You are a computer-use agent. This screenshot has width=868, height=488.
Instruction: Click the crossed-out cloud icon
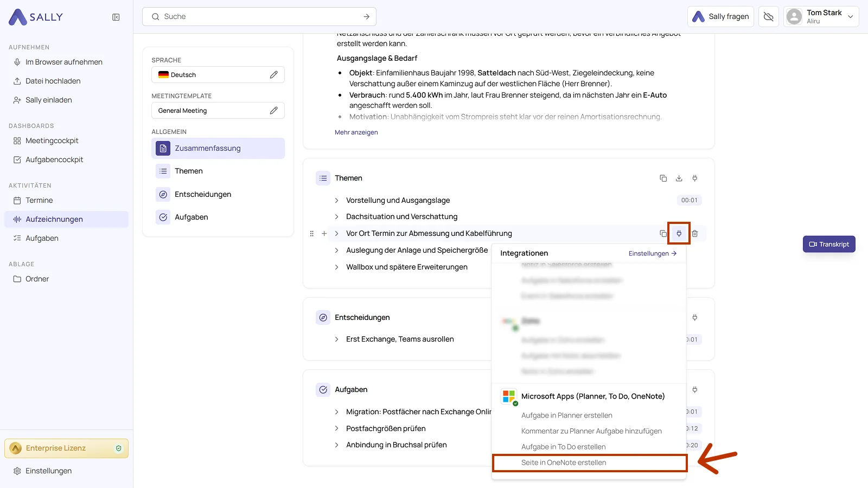click(x=769, y=17)
